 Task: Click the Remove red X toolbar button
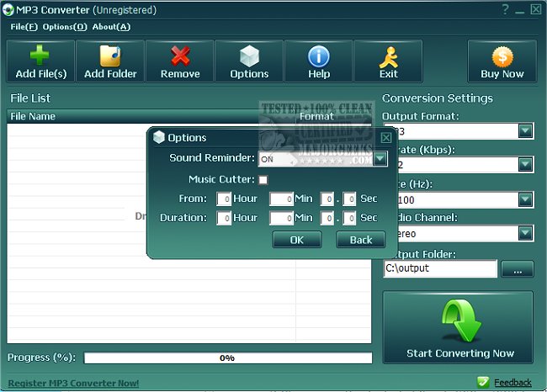click(x=180, y=61)
